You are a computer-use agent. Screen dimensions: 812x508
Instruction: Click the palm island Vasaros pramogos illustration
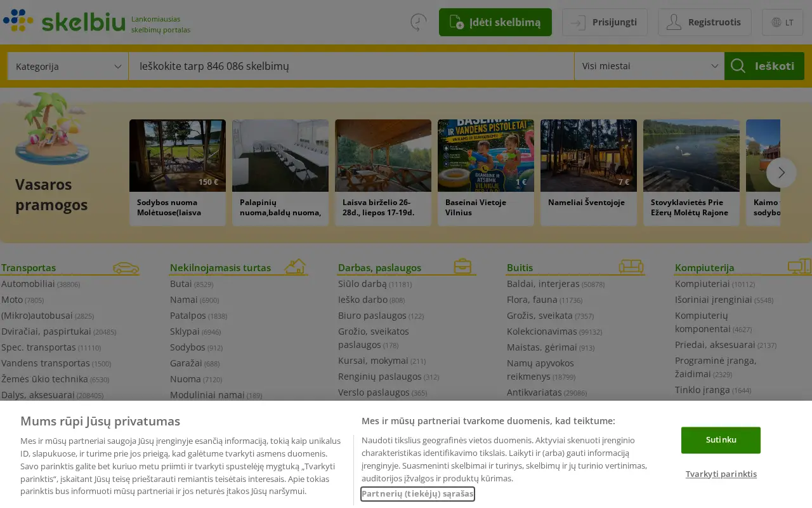(x=52, y=128)
